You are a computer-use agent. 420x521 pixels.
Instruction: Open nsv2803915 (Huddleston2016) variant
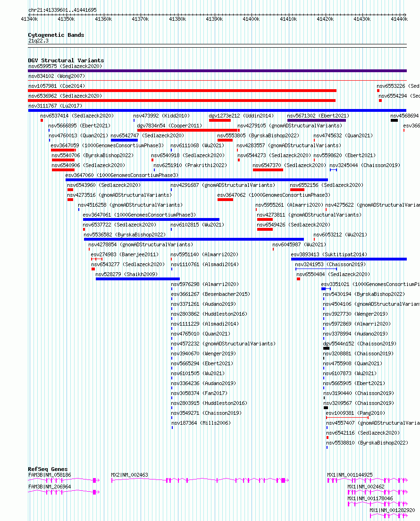[209, 403]
